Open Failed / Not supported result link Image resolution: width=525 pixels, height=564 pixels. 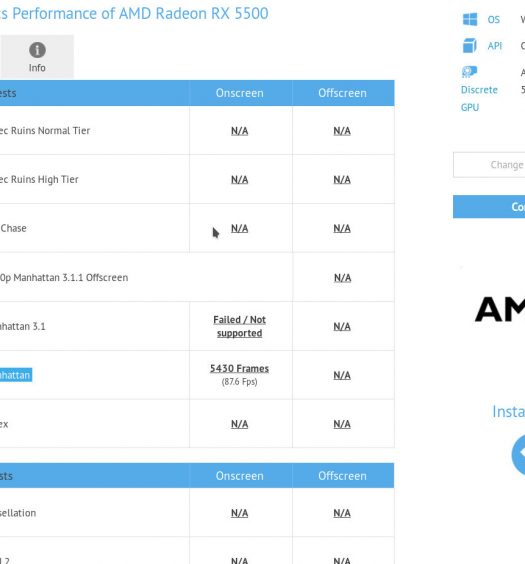pyautogui.click(x=239, y=326)
